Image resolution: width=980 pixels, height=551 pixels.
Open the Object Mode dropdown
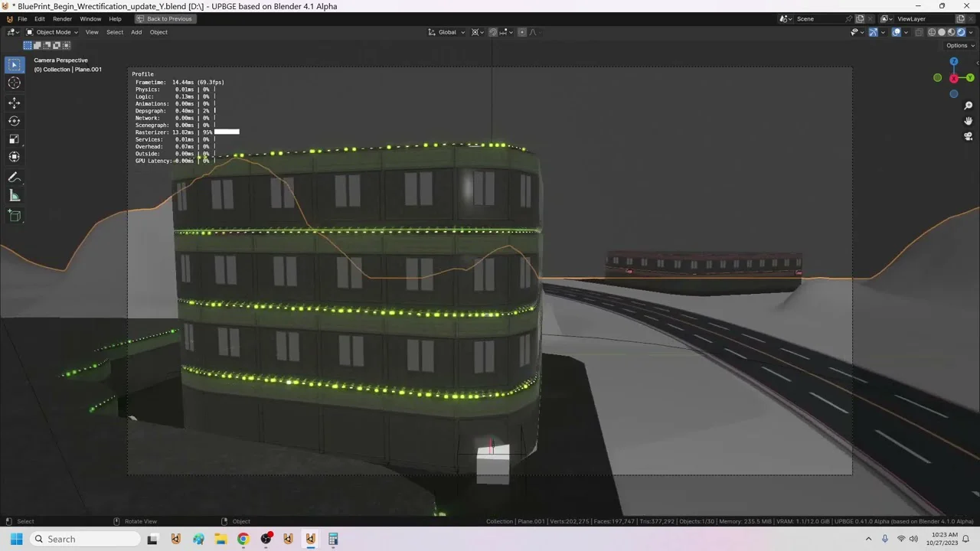pyautogui.click(x=53, y=32)
